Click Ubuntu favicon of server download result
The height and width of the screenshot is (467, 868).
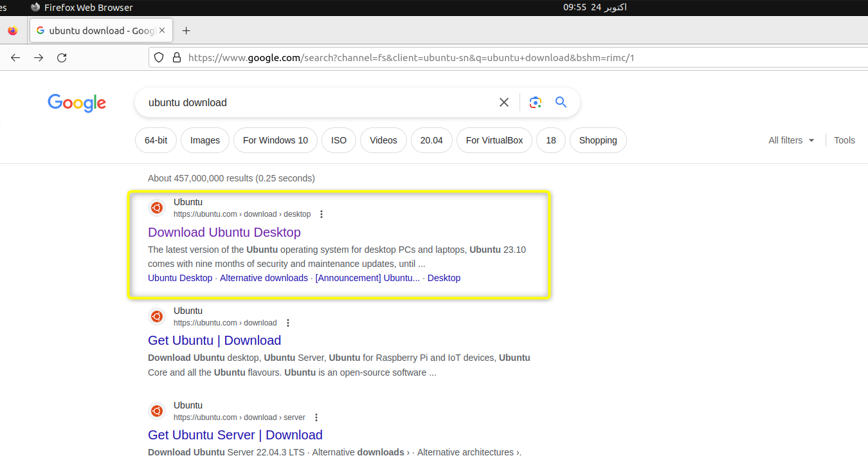tap(157, 411)
